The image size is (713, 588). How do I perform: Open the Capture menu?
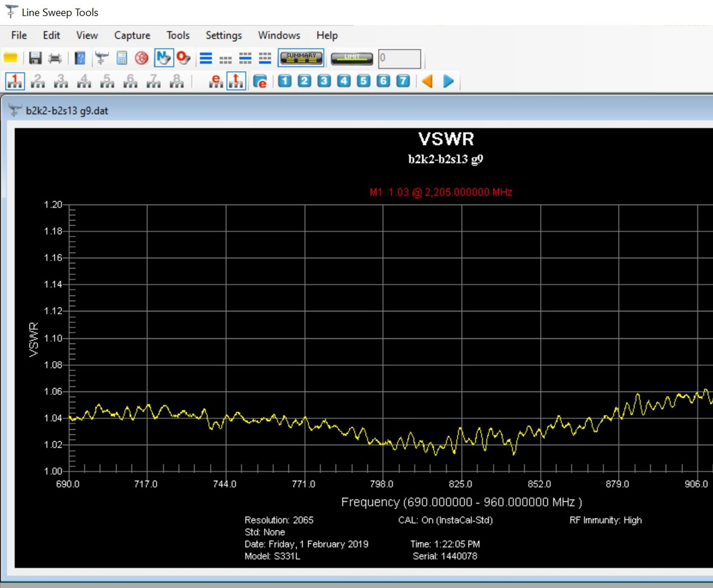click(x=132, y=35)
